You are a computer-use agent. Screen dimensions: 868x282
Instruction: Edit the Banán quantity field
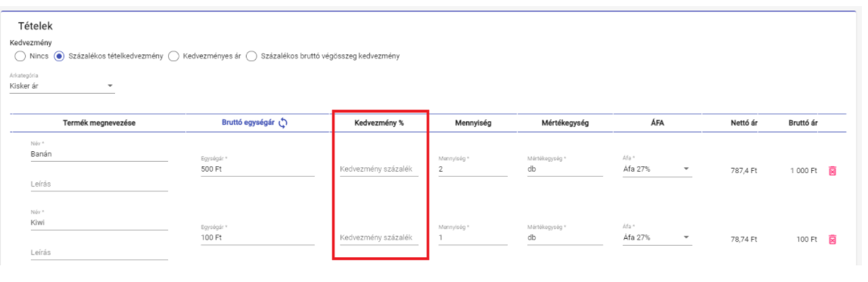pos(473,169)
